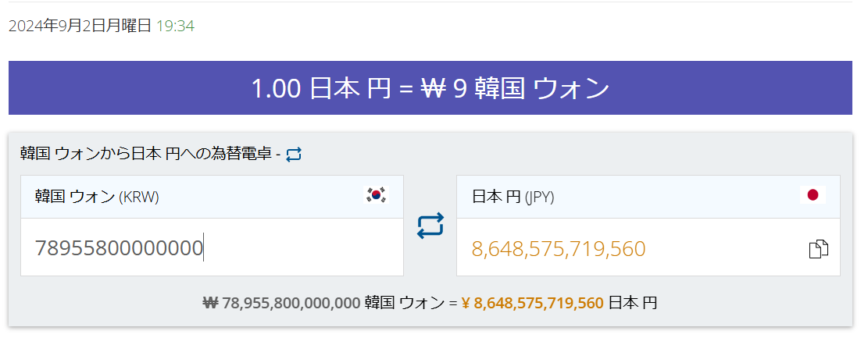The width and height of the screenshot is (868, 338).
Task: Click the 19:34 timestamp
Action: [175, 26]
